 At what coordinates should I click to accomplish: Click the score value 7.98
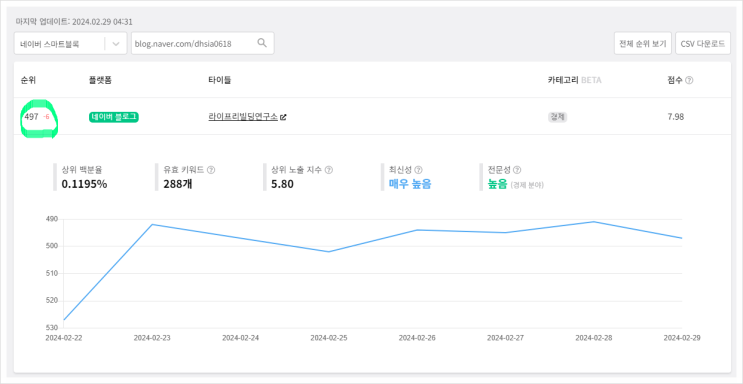click(675, 117)
